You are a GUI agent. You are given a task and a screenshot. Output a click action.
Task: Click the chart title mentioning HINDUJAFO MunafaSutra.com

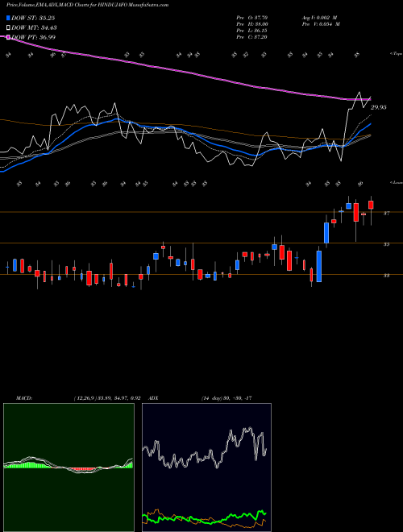coord(88,5)
